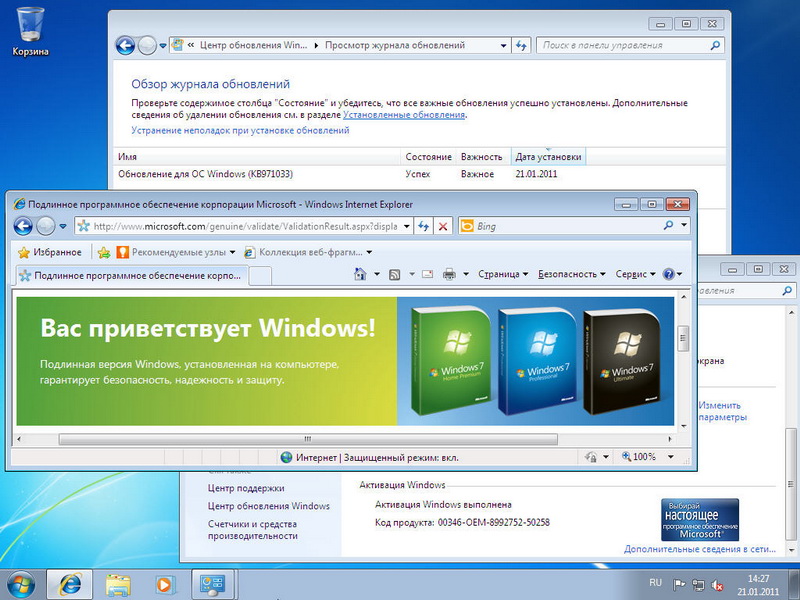Switch to Internet Explorer on the taskbar
The width and height of the screenshot is (800, 600).
click(x=70, y=584)
